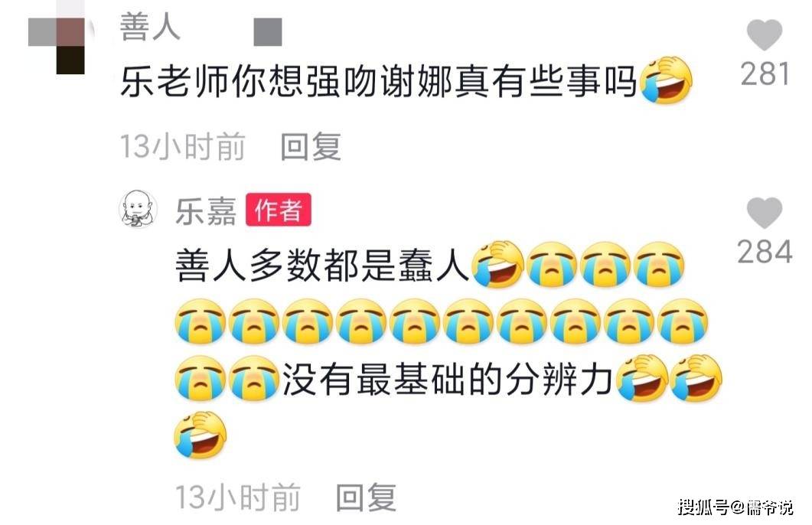Viewport: 812px width, 525px height.
Task: Click the 284 like count
Action: coord(765,252)
